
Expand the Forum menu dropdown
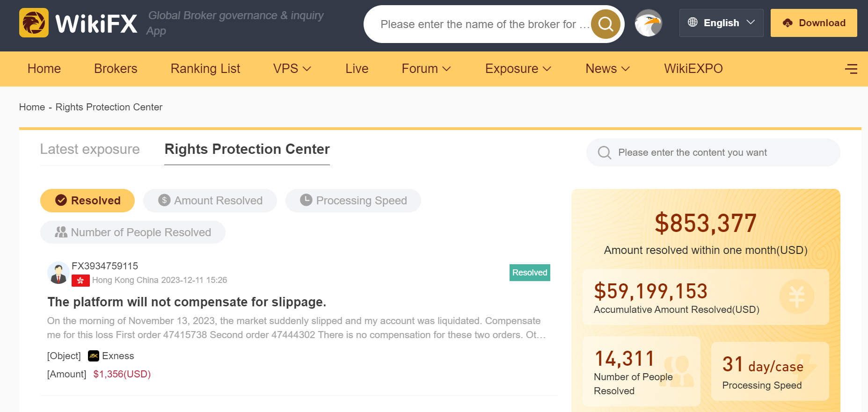(x=446, y=69)
